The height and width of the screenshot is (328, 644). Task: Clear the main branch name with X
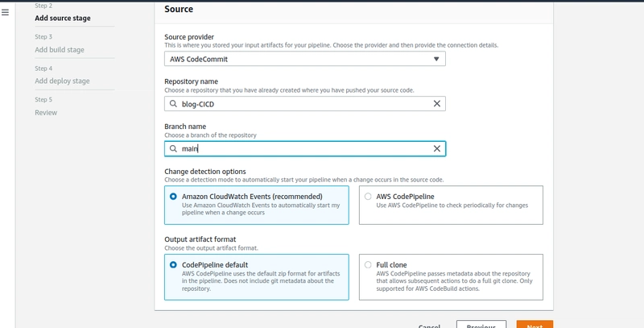click(x=437, y=149)
